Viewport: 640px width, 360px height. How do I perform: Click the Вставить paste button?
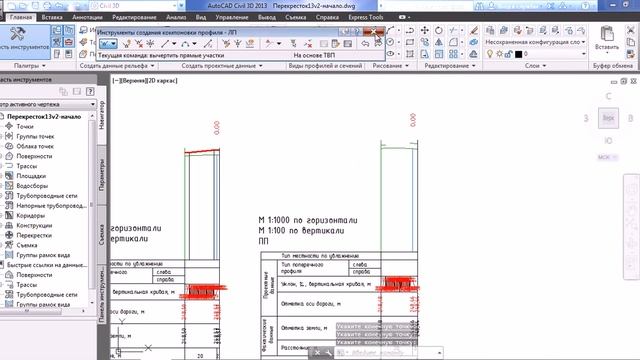(x=607, y=39)
